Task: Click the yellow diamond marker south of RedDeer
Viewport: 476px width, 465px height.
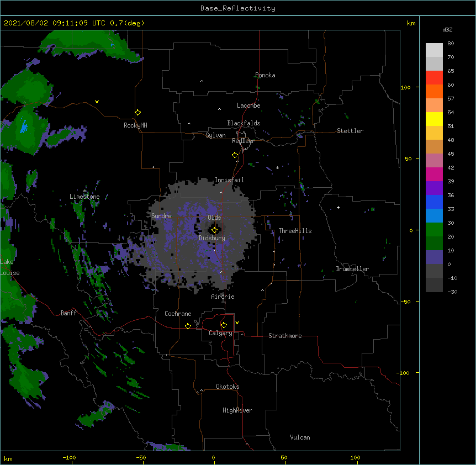Action: pyautogui.click(x=235, y=155)
